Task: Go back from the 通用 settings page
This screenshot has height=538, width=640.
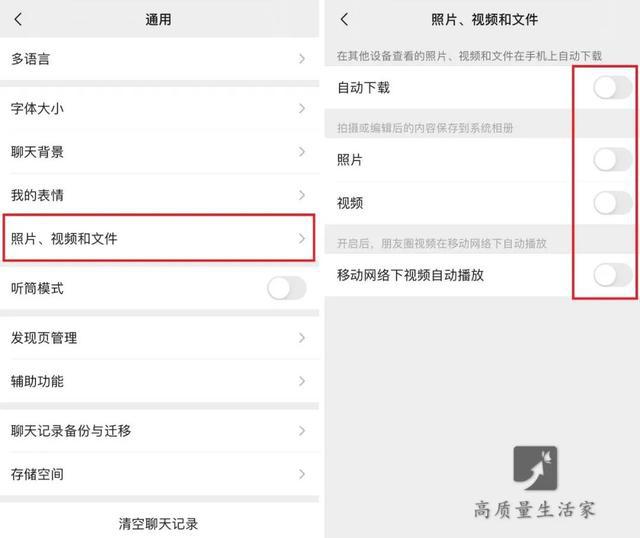Action: (18, 19)
